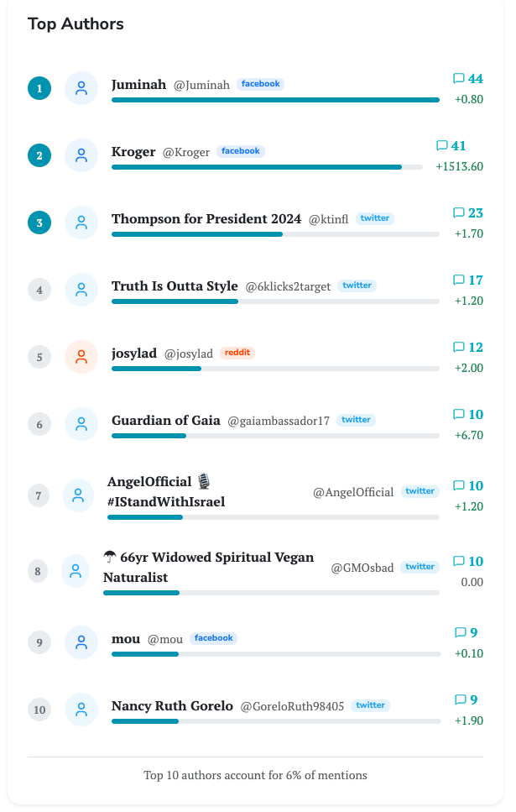Click the twitter tag beside @AngelOfficial
The height and width of the screenshot is (812, 516).
click(420, 491)
